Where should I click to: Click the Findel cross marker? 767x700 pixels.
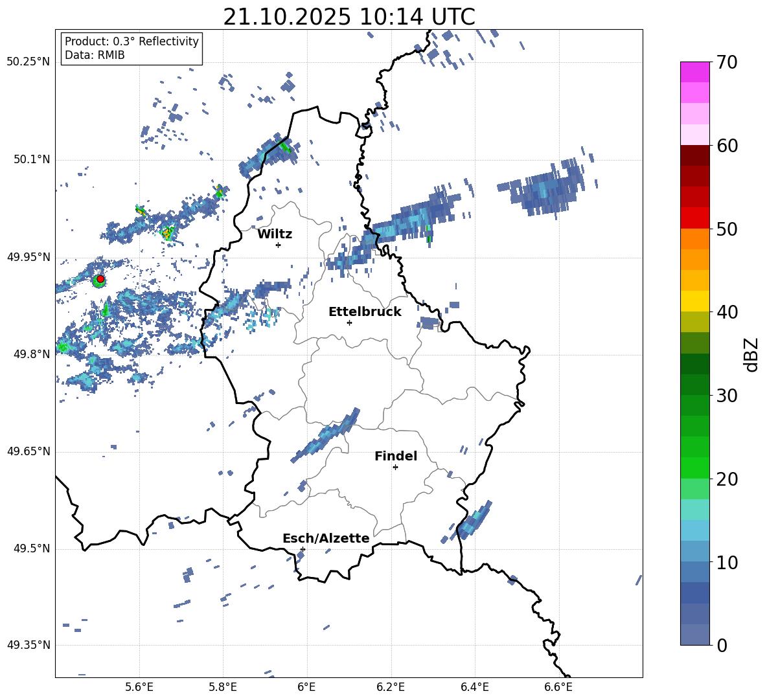396,468
